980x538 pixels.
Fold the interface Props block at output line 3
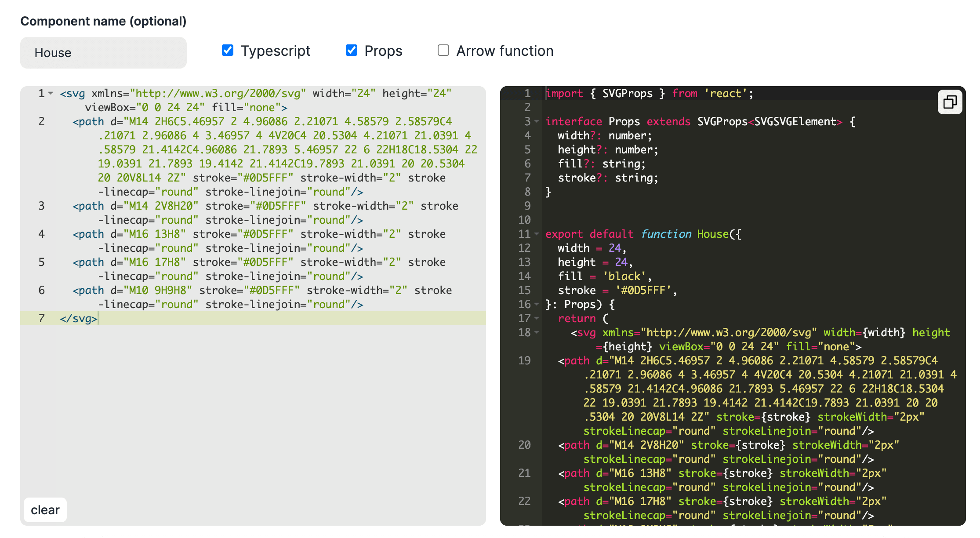pyautogui.click(x=537, y=121)
